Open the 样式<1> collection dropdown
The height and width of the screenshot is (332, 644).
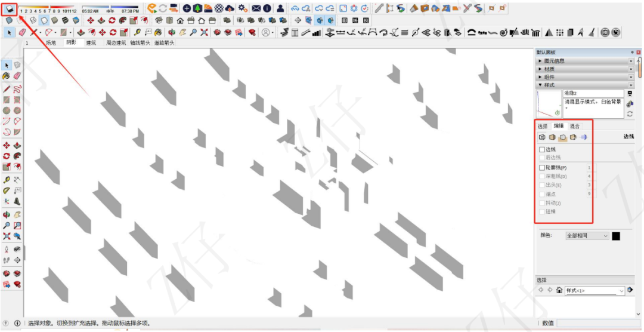point(595,290)
